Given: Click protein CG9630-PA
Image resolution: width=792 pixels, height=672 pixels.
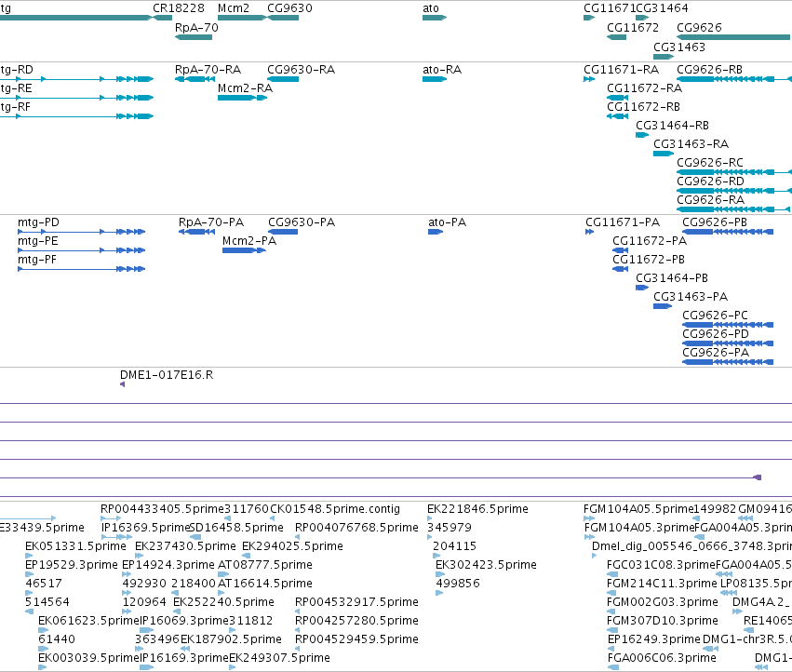Looking at the screenshot, I should (302, 222).
